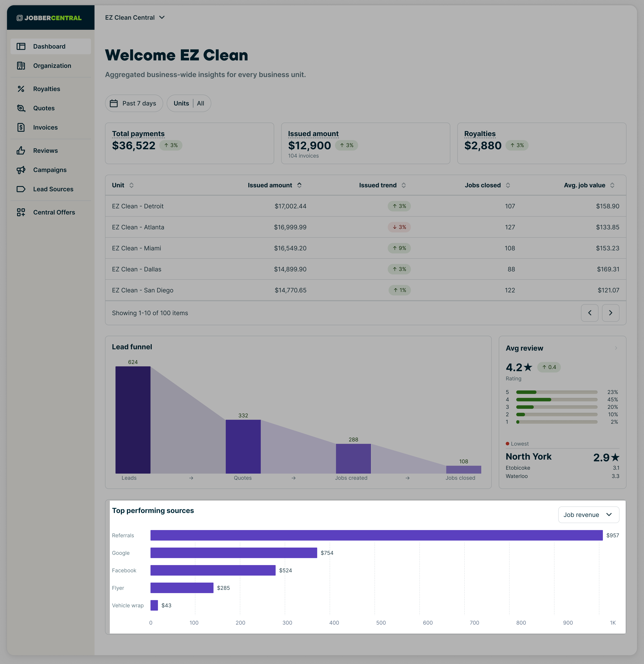Open the EZ Clean Central account dropdown
Viewport: 644px width, 664px height.
click(135, 18)
